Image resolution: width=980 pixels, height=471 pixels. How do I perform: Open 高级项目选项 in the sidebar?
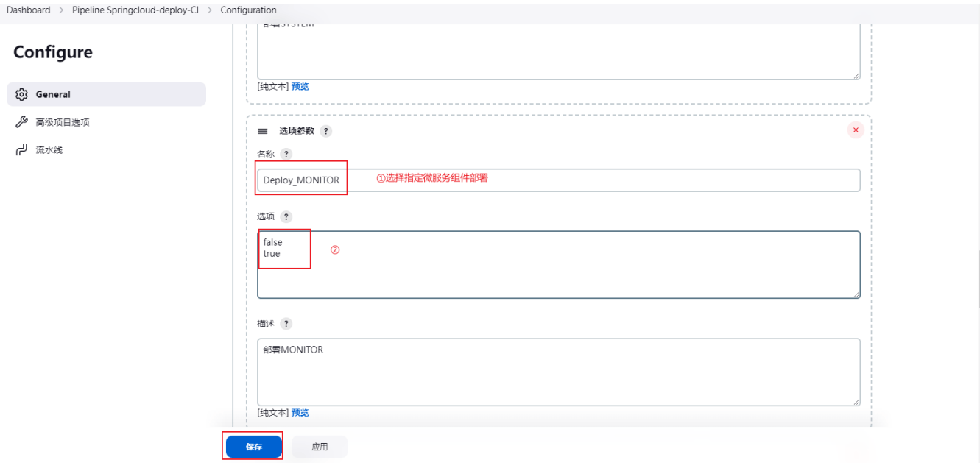[63, 122]
